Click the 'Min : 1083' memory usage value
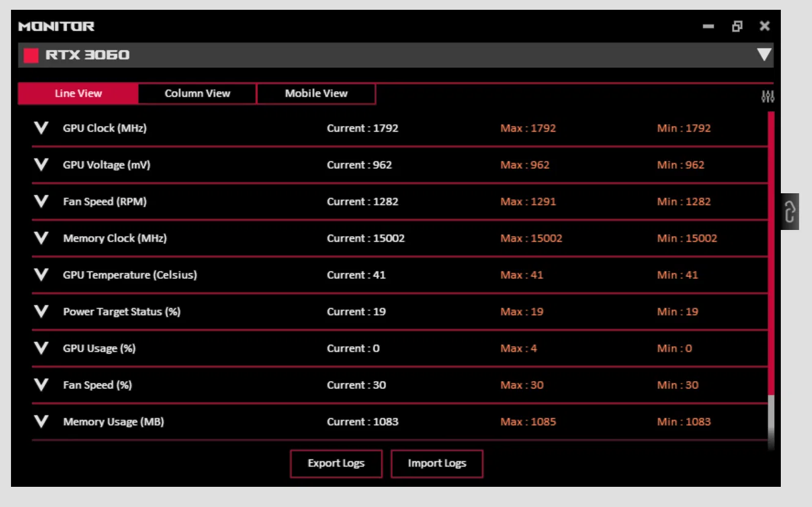The height and width of the screenshot is (507, 812). (684, 422)
